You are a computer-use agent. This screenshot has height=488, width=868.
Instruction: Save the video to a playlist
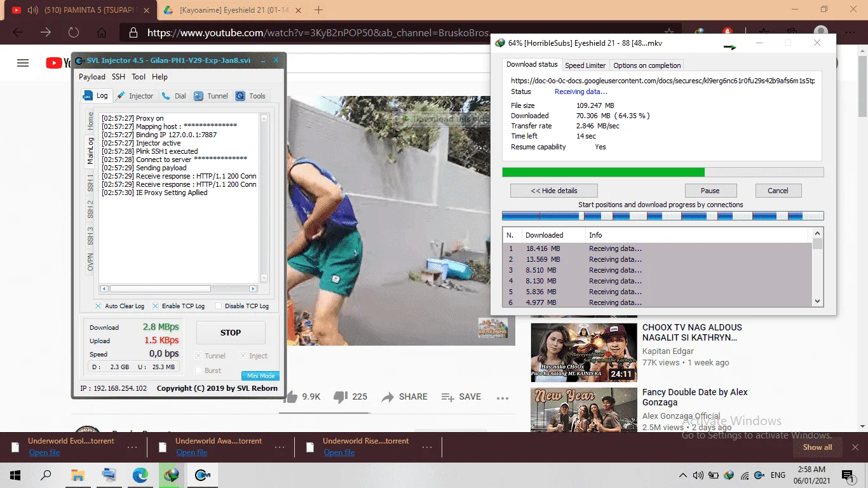pyautogui.click(x=461, y=396)
